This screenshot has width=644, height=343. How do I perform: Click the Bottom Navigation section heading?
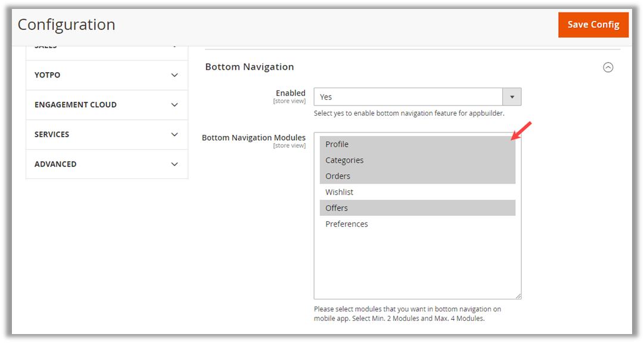[250, 67]
